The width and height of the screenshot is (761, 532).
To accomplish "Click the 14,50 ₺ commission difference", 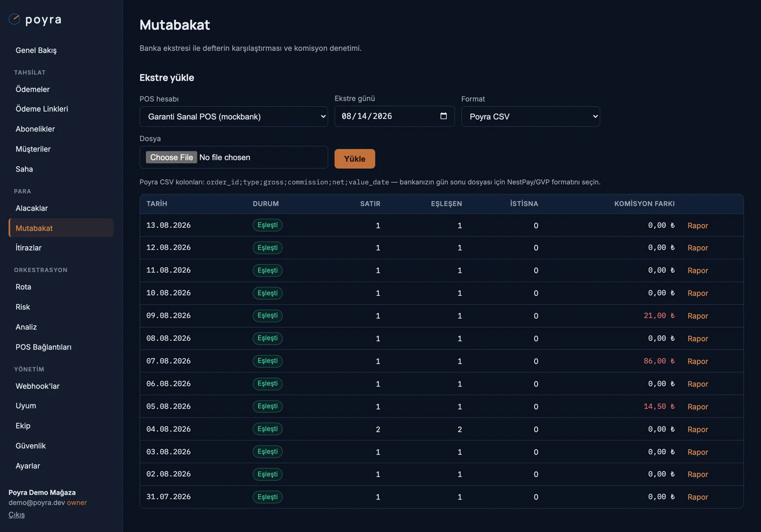I will (x=659, y=406).
